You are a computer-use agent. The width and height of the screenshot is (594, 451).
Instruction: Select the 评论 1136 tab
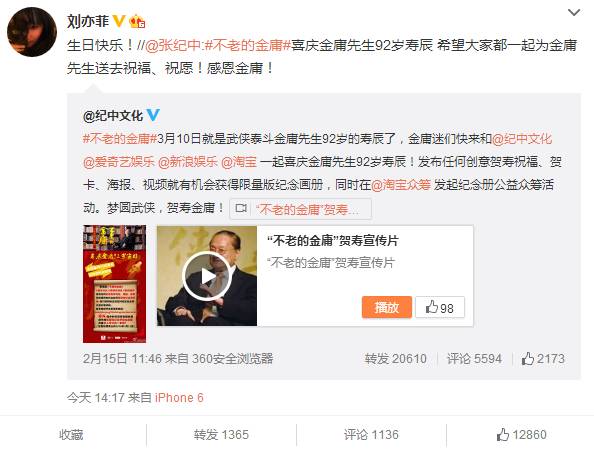click(x=371, y=435)
